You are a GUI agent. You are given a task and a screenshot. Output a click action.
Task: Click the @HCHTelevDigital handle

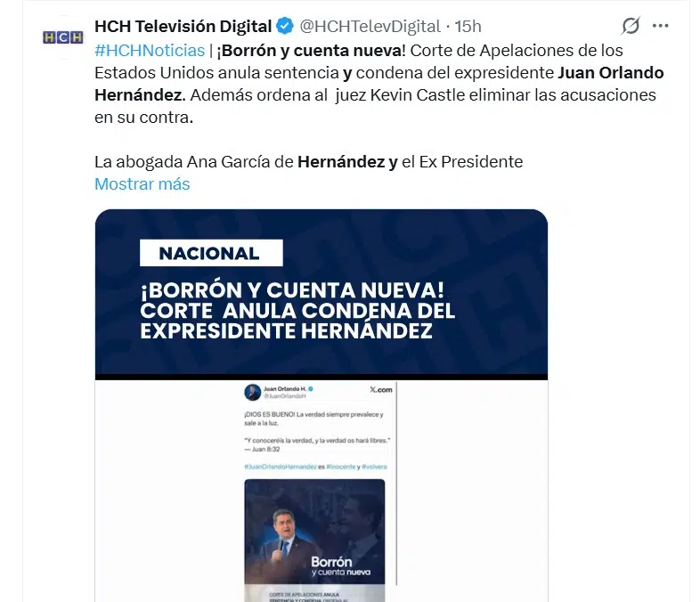click(370, 27)
